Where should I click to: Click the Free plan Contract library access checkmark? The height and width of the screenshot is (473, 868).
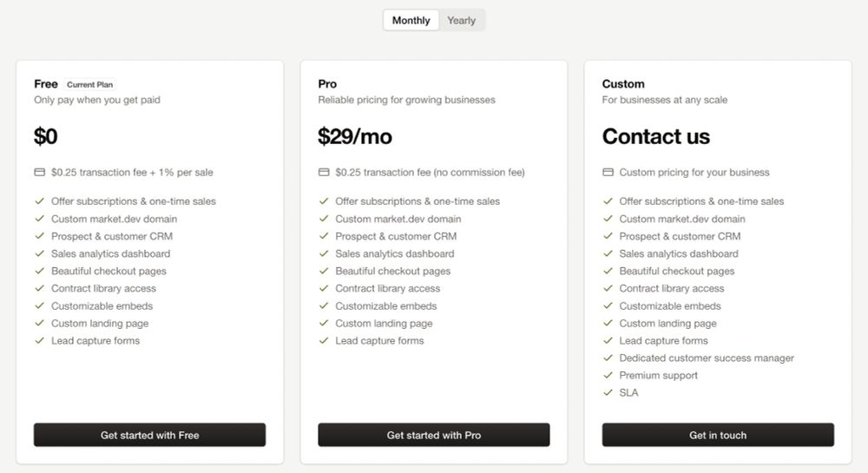coord(39,288)
